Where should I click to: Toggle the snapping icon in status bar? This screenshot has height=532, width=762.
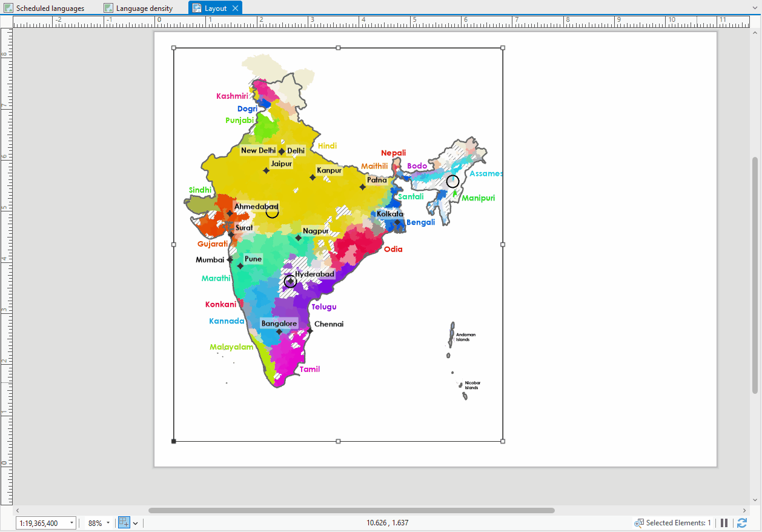pos(124,523)
